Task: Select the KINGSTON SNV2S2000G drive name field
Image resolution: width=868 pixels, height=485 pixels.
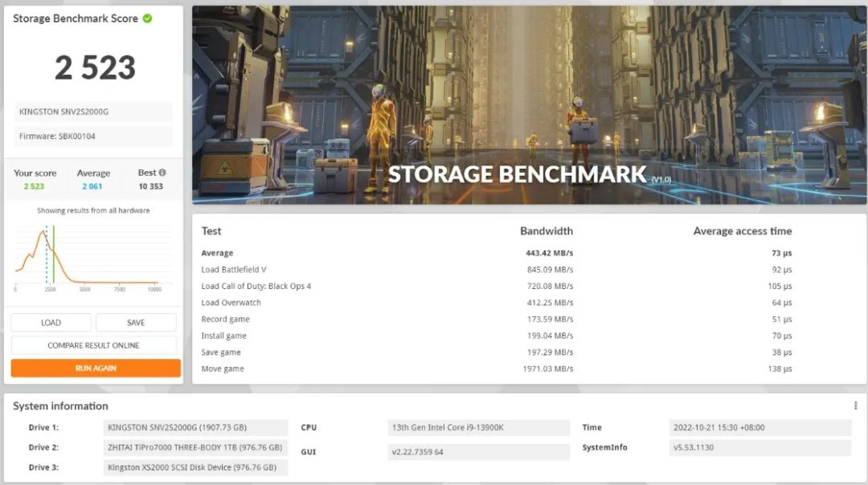Action: 92,111
